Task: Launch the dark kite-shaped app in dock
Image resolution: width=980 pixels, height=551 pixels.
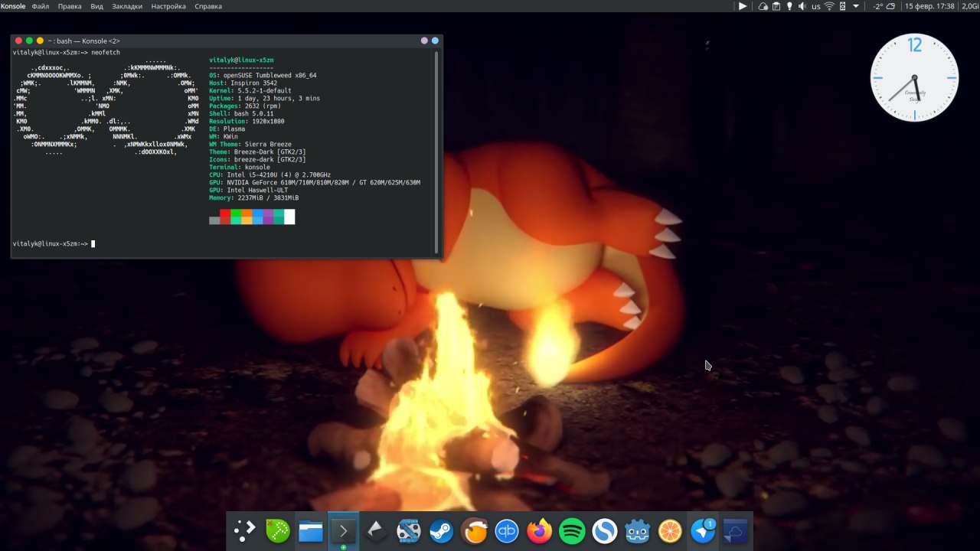Action: click(x=376, y=530)
